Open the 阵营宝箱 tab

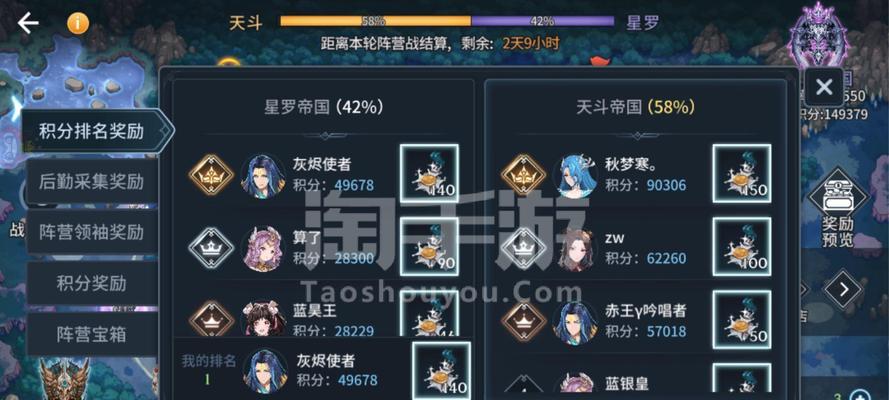pyautogui.click(x=91, y=334)
